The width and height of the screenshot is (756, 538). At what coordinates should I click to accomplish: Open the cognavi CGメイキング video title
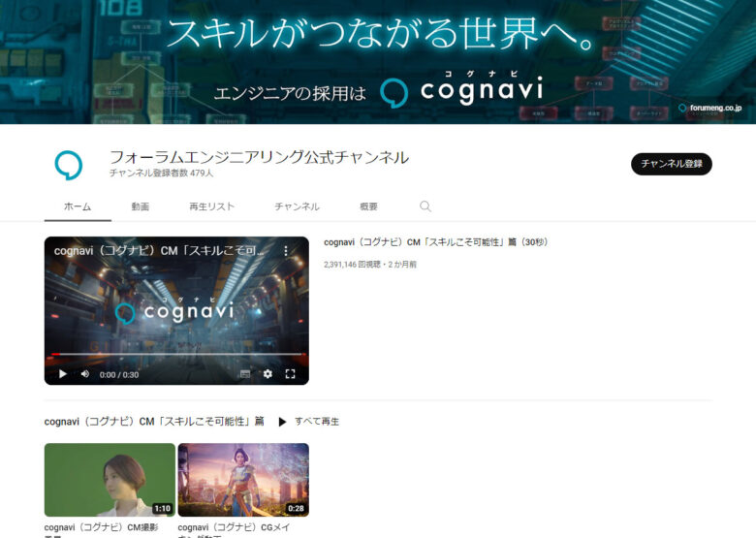click(x=234, y=529)
